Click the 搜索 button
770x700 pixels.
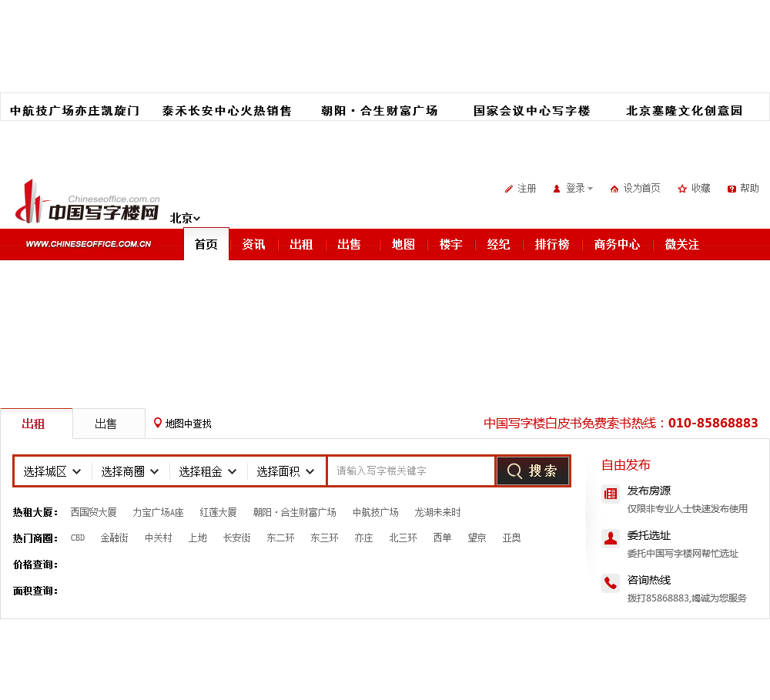click(x=533, y=471)
